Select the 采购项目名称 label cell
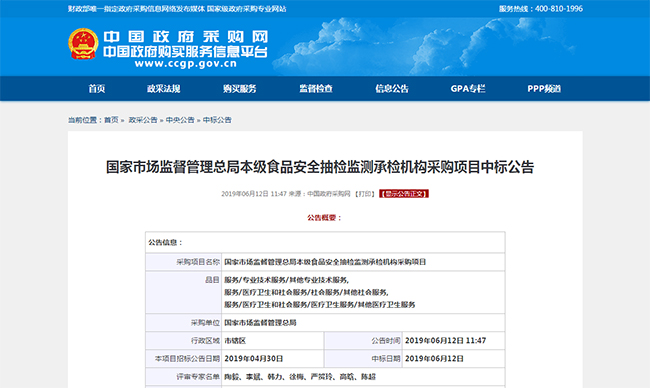The image size is (650, 388). click(184, 262)
